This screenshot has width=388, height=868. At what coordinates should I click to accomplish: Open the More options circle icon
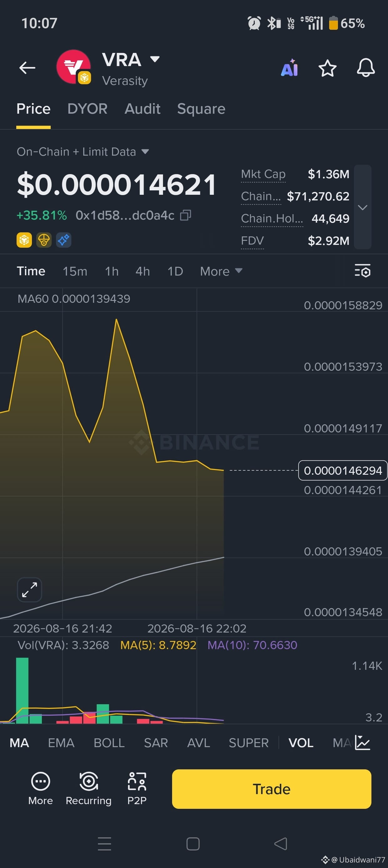point(40,788)
